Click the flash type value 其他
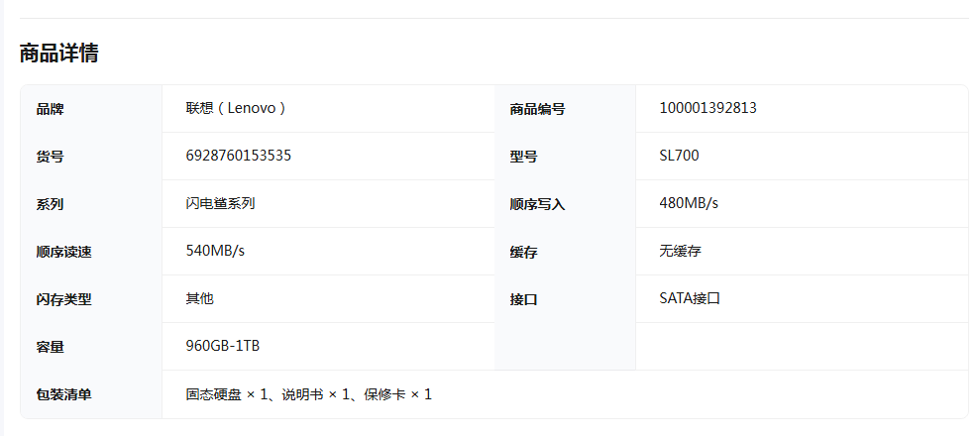Image resolution: width=980 pixels, height=436 pixels. pos(199,298)
